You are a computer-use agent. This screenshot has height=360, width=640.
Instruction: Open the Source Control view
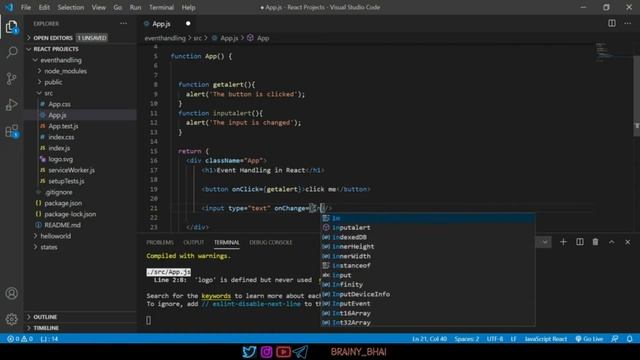click(x=12, y=78)
